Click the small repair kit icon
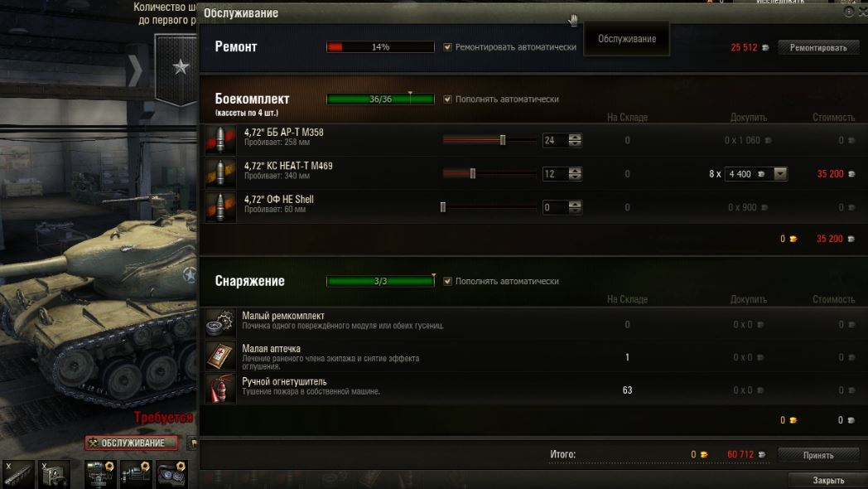 (x=220, y=324)
